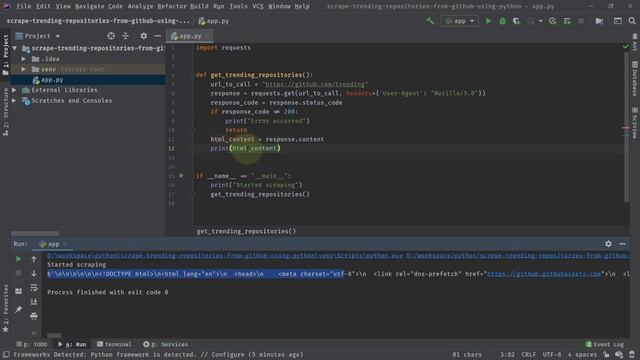
Task: Click the Structure vertical tool window tab
Action: coord(5,112)
